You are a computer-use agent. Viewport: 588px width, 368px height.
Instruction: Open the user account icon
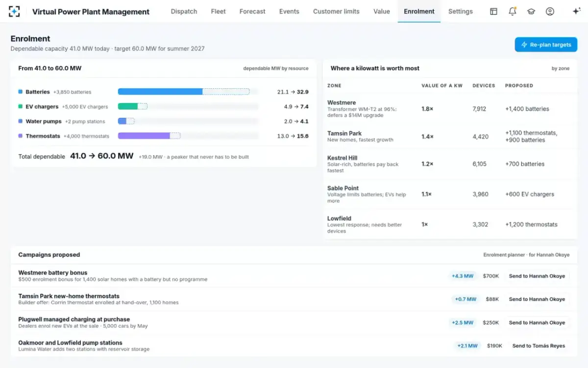pyautogui.click(x=550, y=11)
